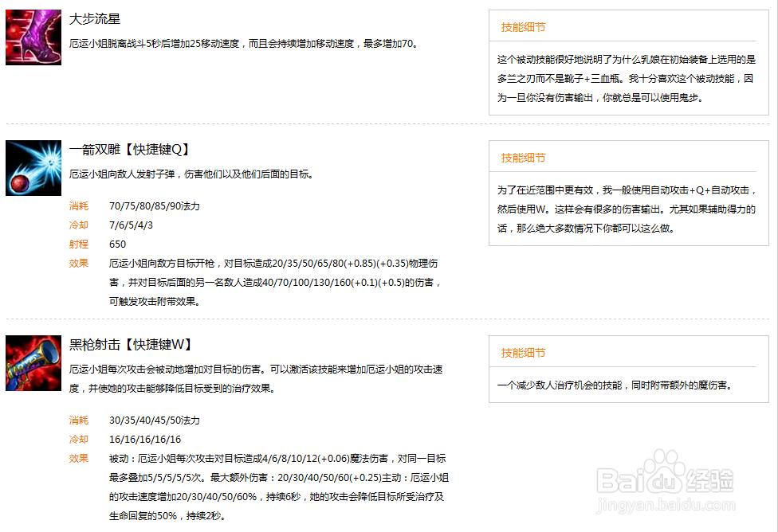The image size is (778, 532).
Task: Click the 大步流星 passive skill boot icon
Action: click(x=33, y=36)
